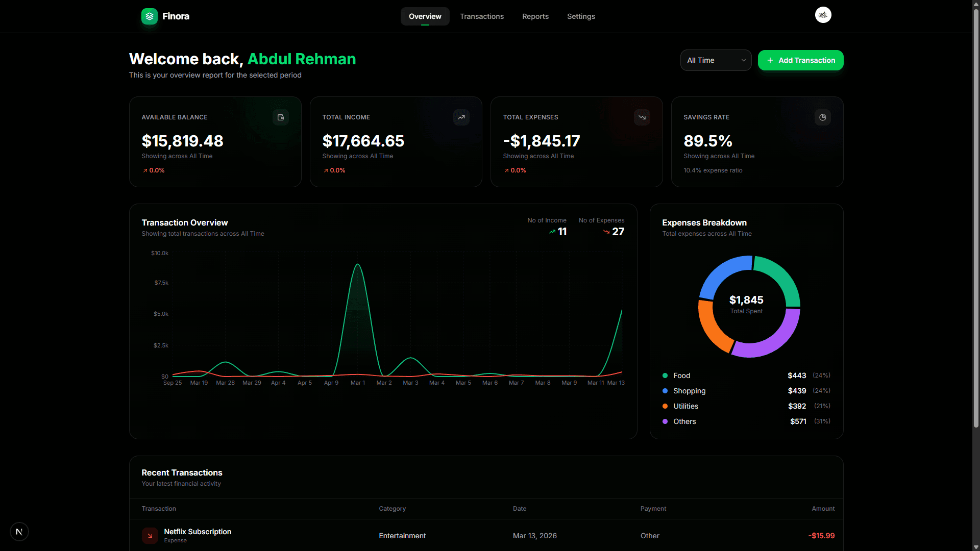Open the Transactions tab
The image size is (980, 551).
pyautogui.click(x=482, y=16)
